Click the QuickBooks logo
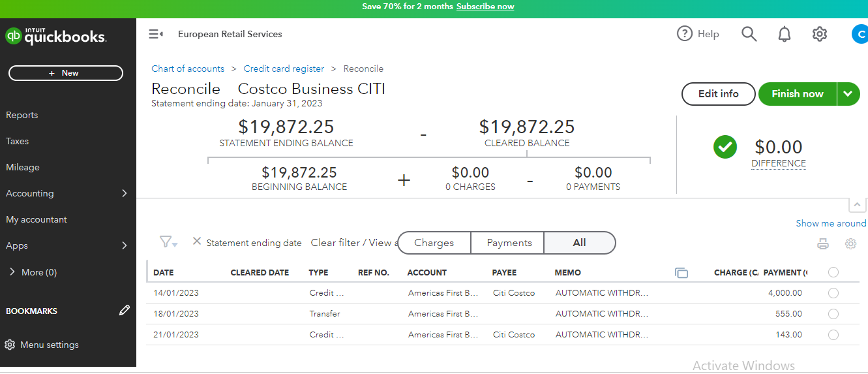The height and width of the screenshot is (374, 868). pos(55,36)
